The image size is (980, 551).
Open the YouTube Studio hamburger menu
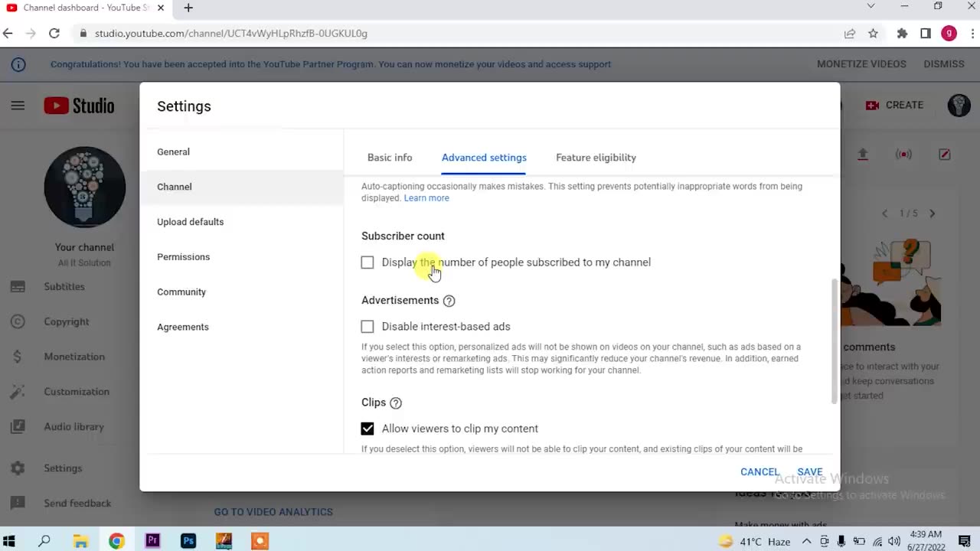point(18,106)
